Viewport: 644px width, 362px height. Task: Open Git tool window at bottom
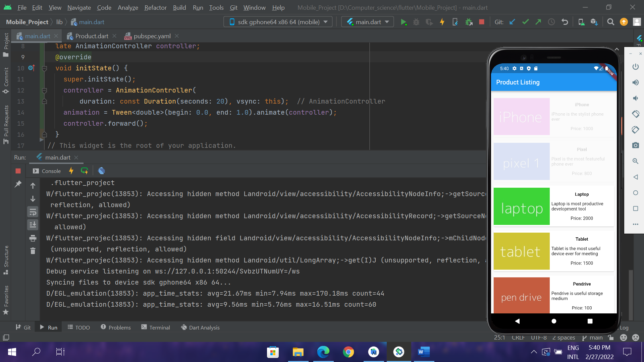[23, 327]
